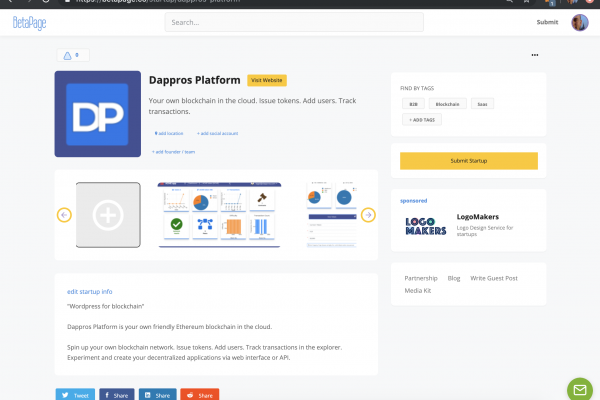This screenshot has width=600, height=400.
Task: Click the sponsored label
Action: click(x=413, y=201)
